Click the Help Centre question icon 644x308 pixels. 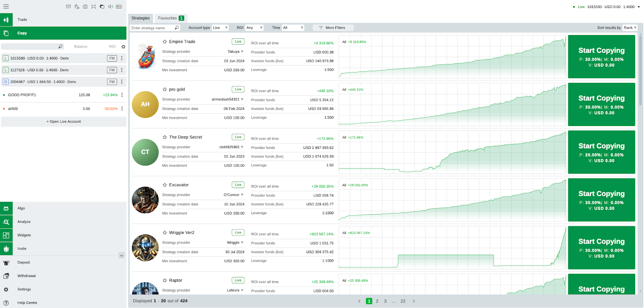pyautogui.click(x=6, y=303)
